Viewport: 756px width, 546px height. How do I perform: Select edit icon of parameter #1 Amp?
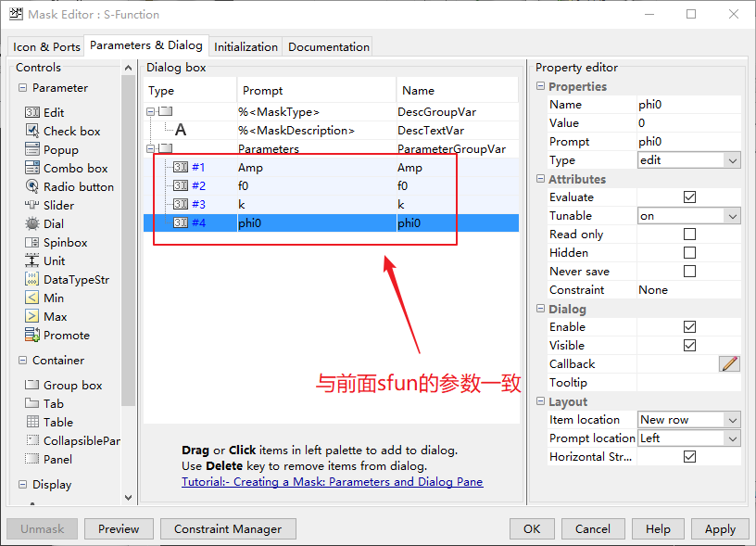click(x=181, y=168)
